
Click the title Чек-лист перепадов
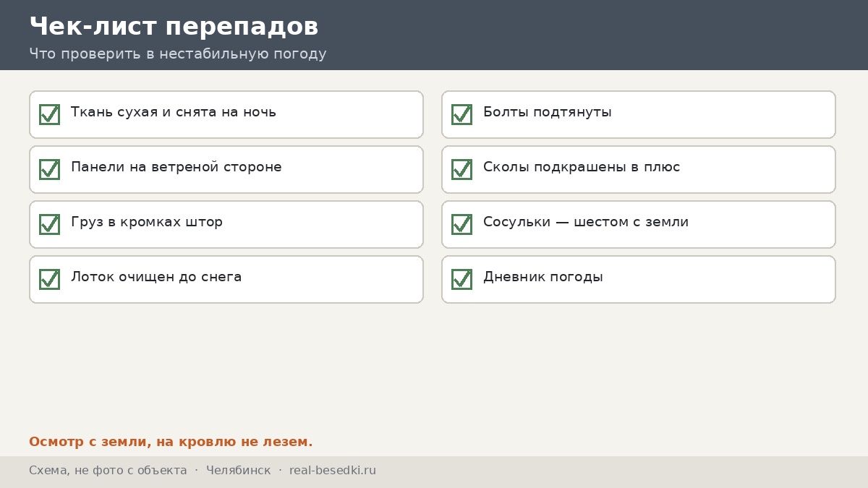click(174, 27)
